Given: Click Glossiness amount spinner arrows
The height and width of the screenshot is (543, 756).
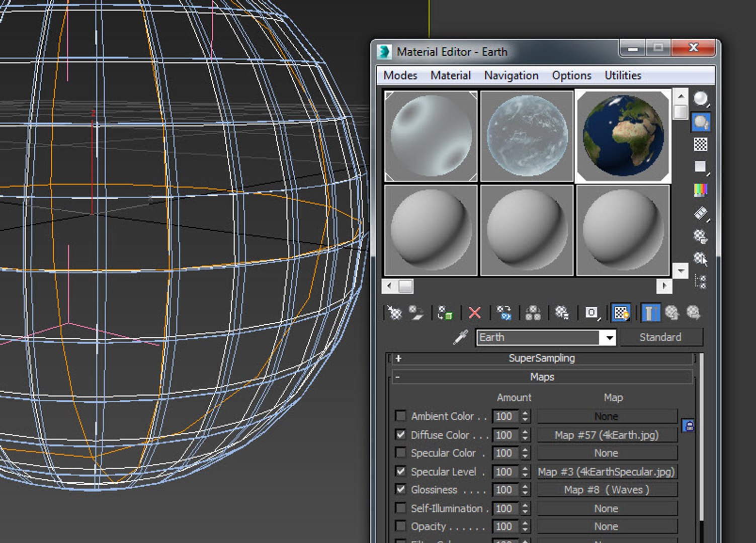Looking at the screenshot, I should [x=525, y=490].
